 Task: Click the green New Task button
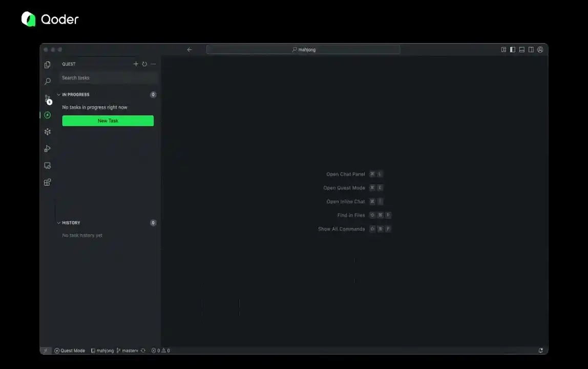(x=108, y=121)
